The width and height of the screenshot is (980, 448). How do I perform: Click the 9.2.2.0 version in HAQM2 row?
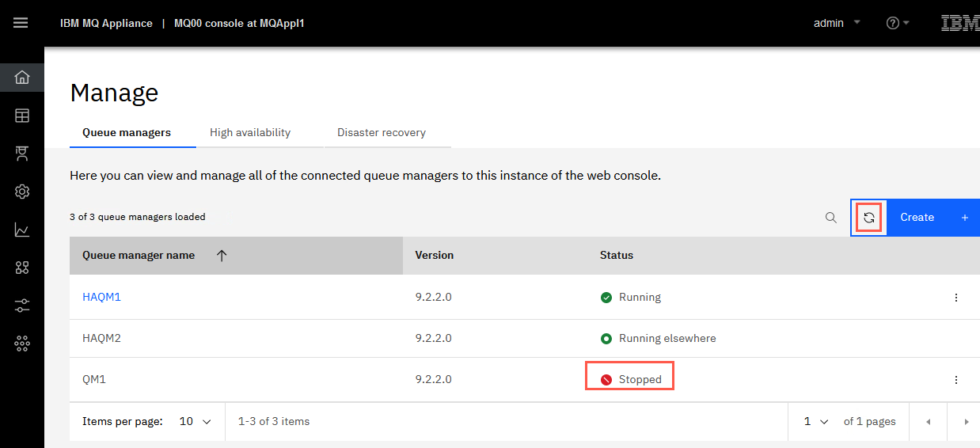click(434, 338)
